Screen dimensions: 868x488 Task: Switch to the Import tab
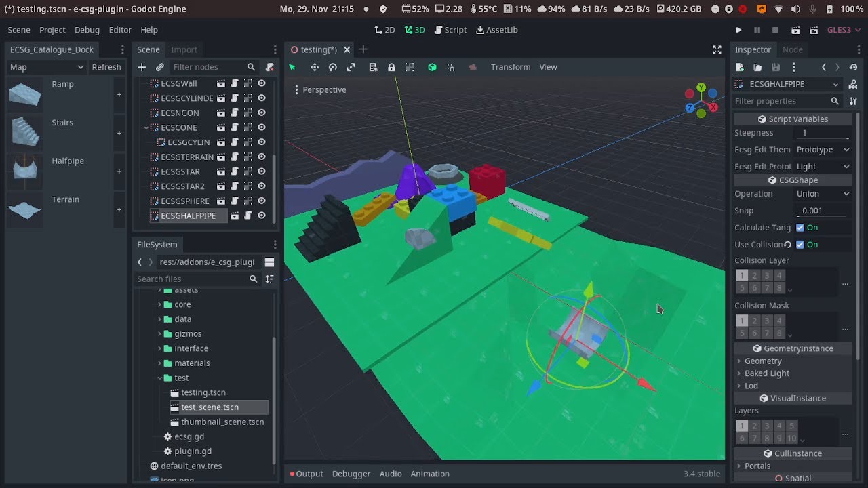point(184,49)
